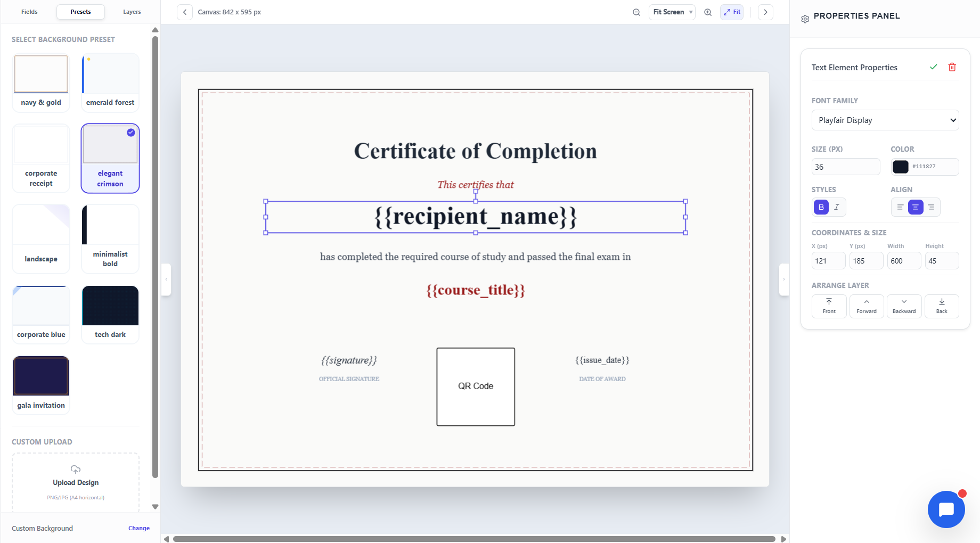Click the right chevron button in top toolbar

765,12
